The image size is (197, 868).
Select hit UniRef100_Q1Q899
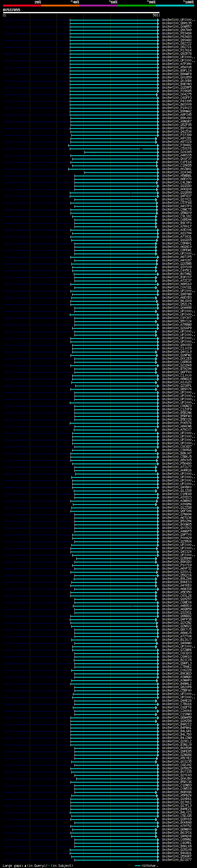point(176,193)
